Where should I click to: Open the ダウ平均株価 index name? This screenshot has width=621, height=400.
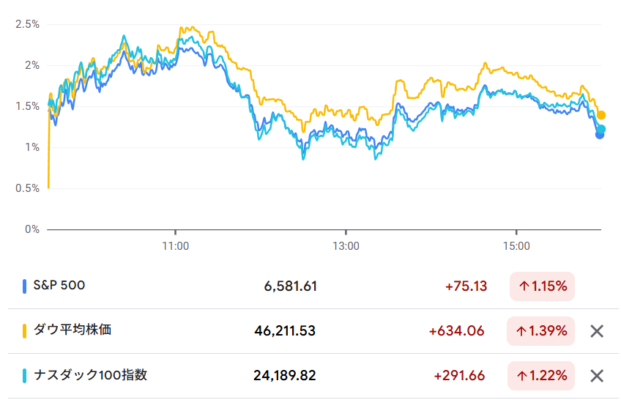coord(76,331)
